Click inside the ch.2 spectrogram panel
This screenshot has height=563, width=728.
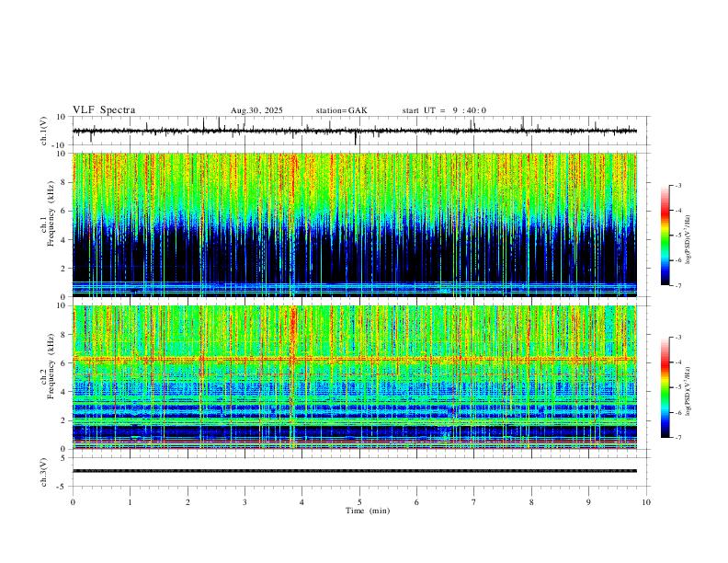coord(355,377)
